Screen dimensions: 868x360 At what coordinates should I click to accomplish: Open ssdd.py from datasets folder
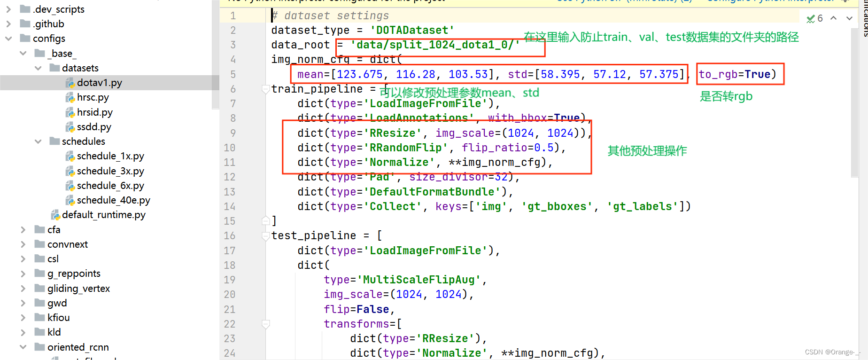(x=94, y=127)
